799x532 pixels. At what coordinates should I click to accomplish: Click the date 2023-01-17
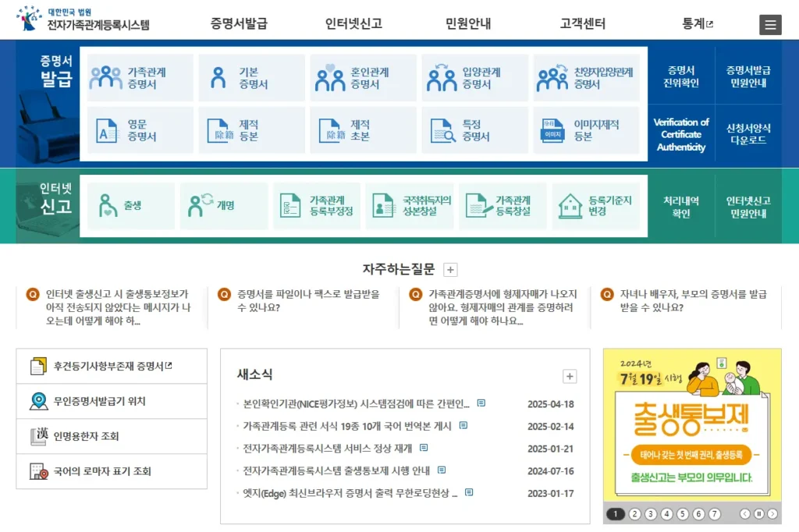coord(550,494)
